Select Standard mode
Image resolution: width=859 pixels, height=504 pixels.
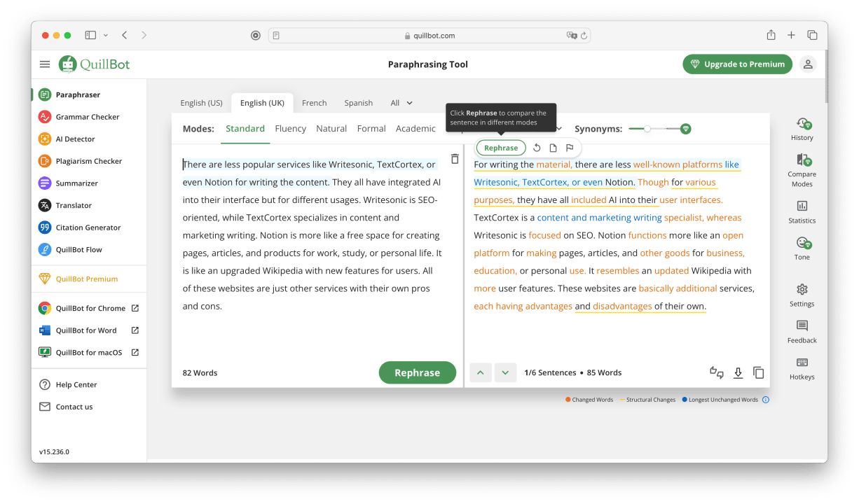pos(245,129)
